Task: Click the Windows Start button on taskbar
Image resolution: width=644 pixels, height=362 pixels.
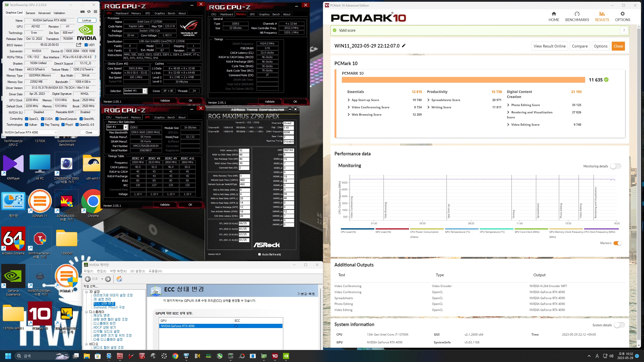Action: click(x=8, y=356)
